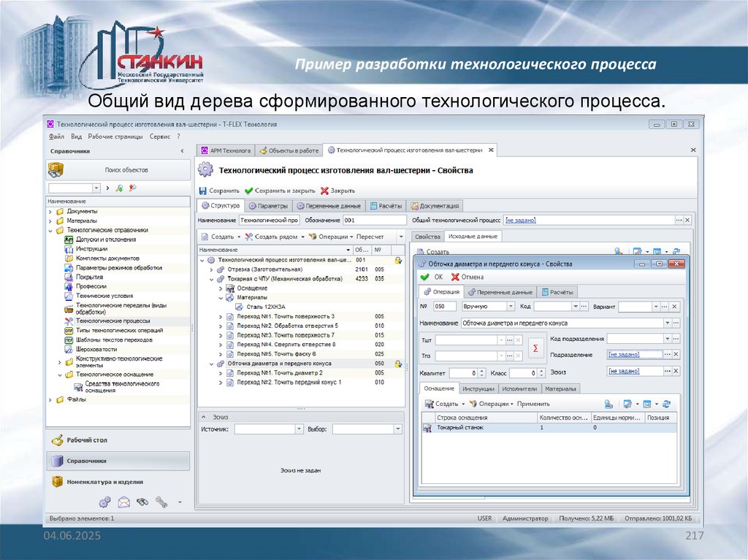This screenshot has height=560, width=748.
Task: Select Шероховатости reference icon
Action: click(x=69, y=349)
